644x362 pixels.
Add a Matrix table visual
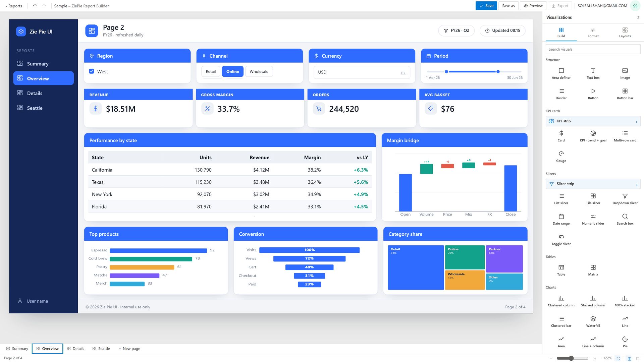(593, 270)
